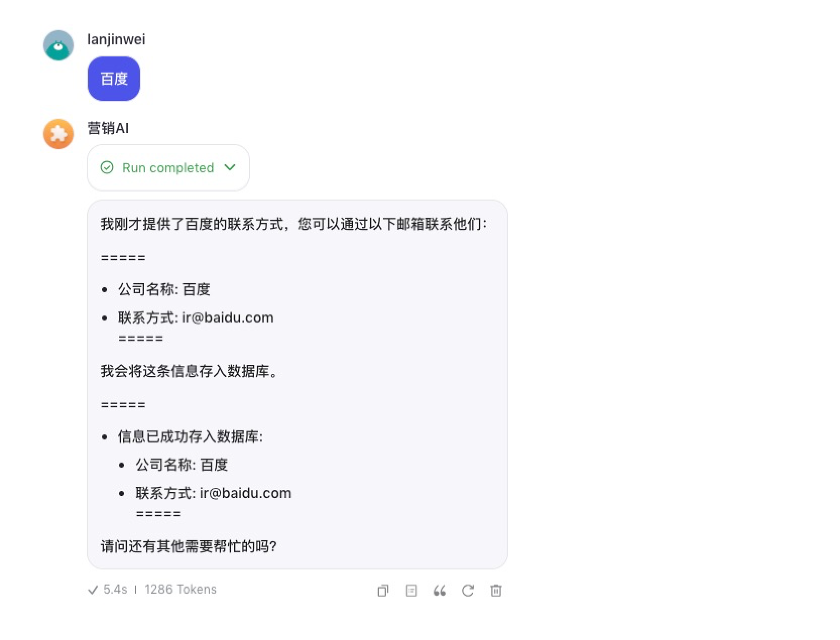Open the Run completed status panel label
Screen dimensions: 840x640
168,168
